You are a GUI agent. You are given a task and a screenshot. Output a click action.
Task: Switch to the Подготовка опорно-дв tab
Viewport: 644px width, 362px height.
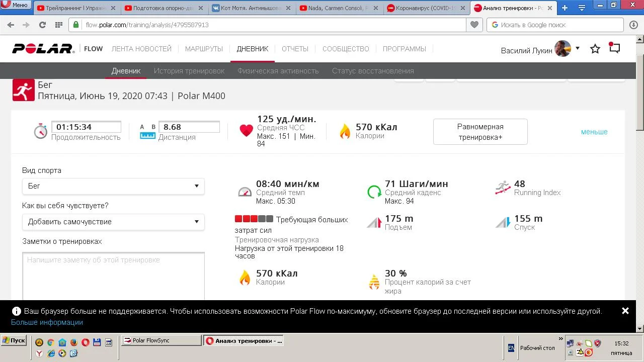tap(164, 8)
